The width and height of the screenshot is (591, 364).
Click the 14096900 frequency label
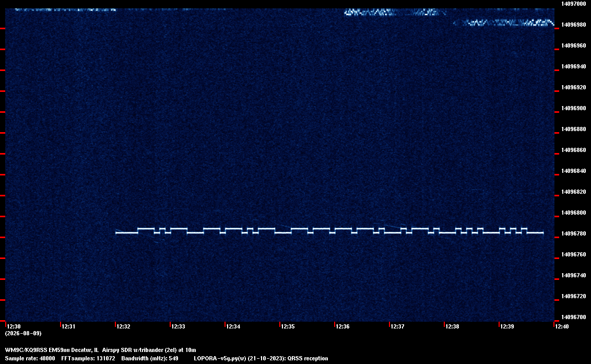pos(574,108)
